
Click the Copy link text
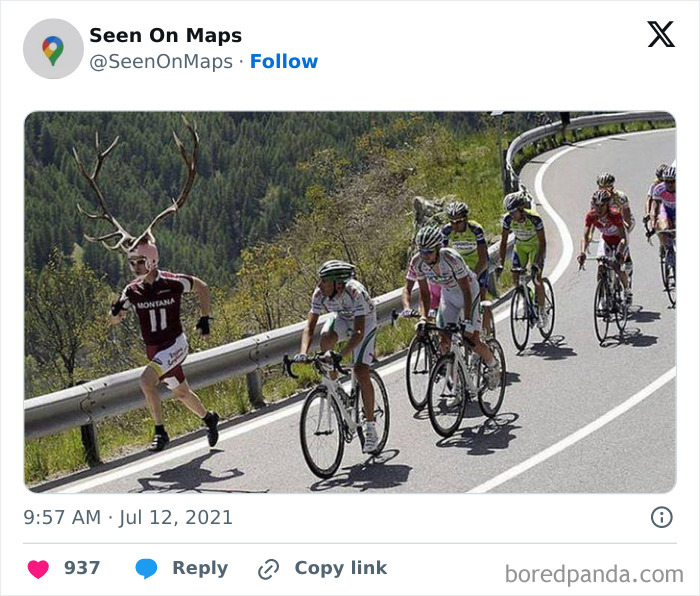[x=340, y=568]
